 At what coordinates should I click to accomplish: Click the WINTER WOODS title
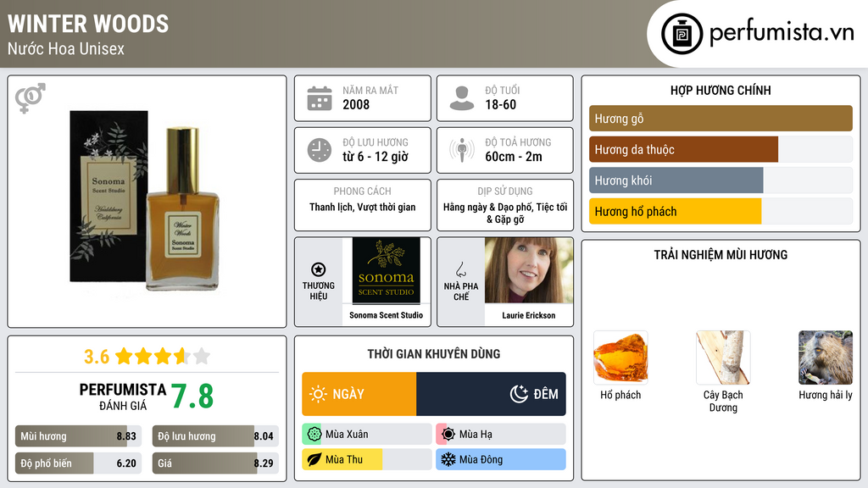[x=88, y=24]
